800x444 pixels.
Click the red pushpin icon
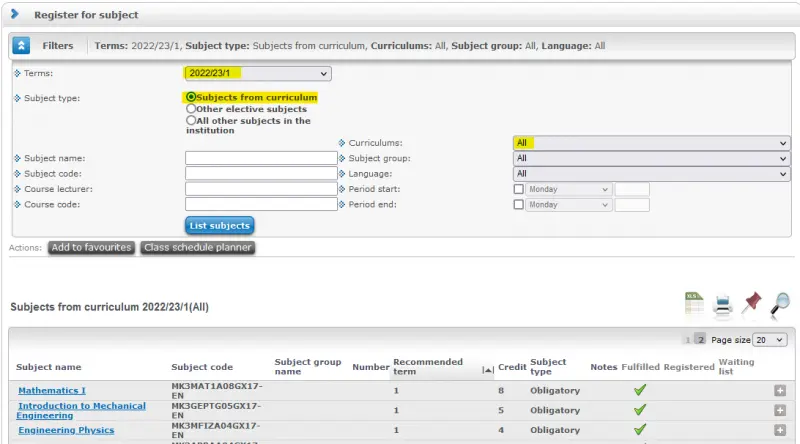click(x=751, y=303)
